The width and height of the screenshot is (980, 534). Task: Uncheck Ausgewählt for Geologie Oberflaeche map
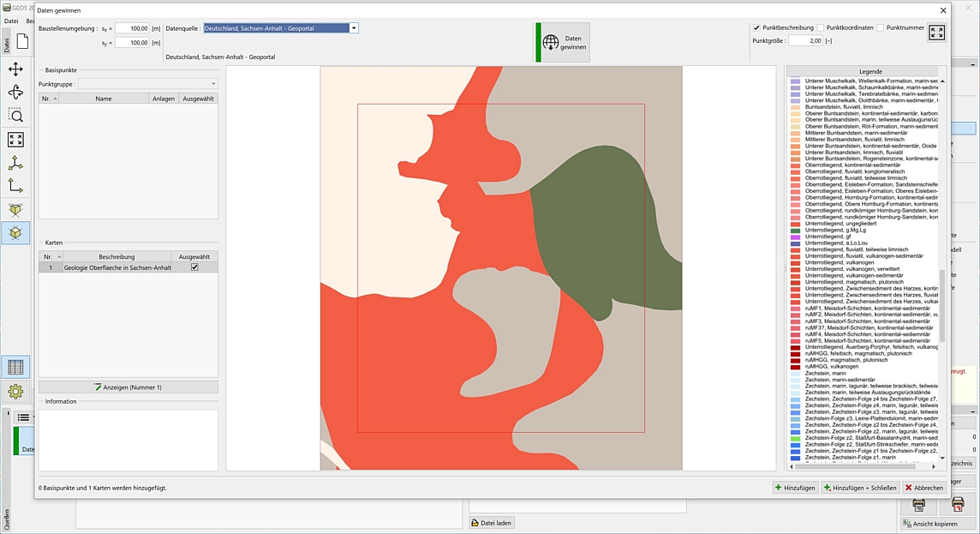pyautogui.click(x=194, y=267)
